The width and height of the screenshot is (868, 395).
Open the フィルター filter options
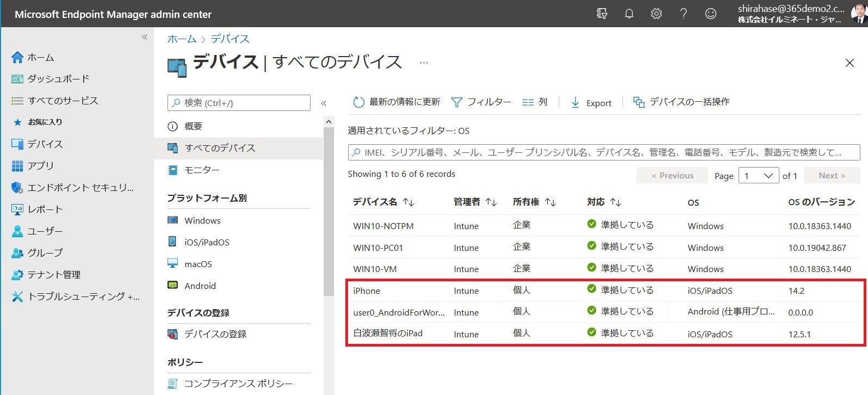(481, 102)
